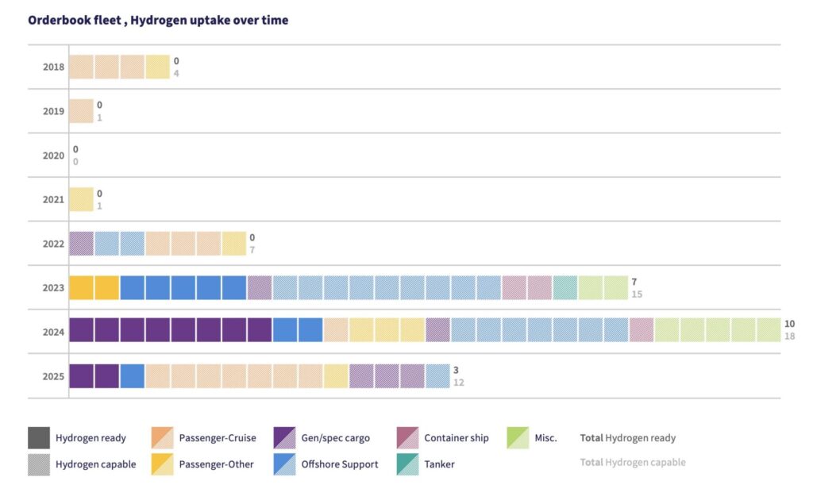Click the Total Hydrogen capable legend label
The width and height of the screenshot is (813, 504).
632,462
